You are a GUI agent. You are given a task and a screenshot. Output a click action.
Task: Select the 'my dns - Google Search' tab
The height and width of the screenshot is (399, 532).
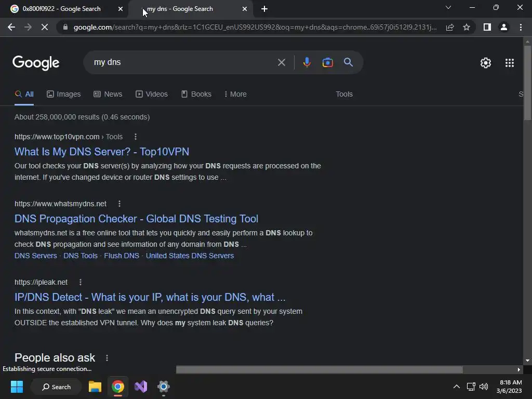coord(191,9)
